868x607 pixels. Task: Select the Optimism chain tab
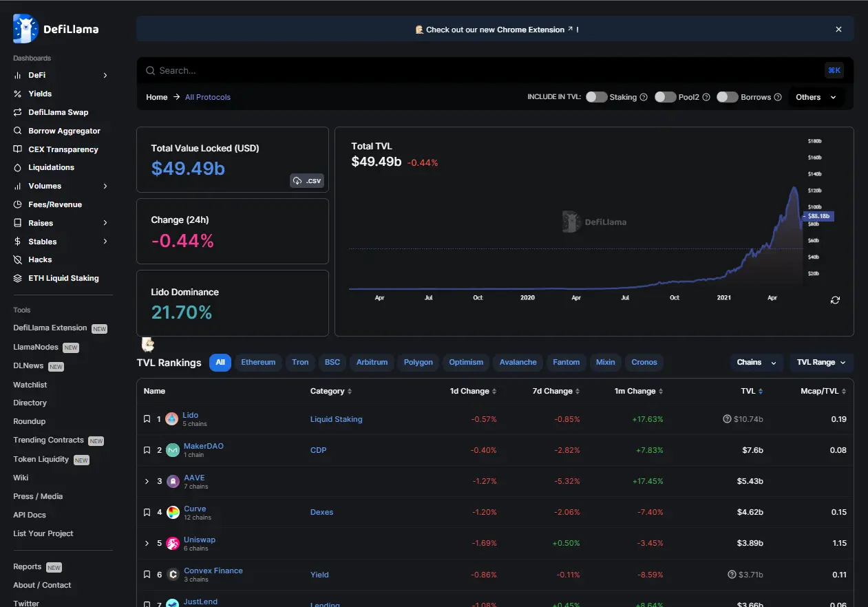pos(466,362)
